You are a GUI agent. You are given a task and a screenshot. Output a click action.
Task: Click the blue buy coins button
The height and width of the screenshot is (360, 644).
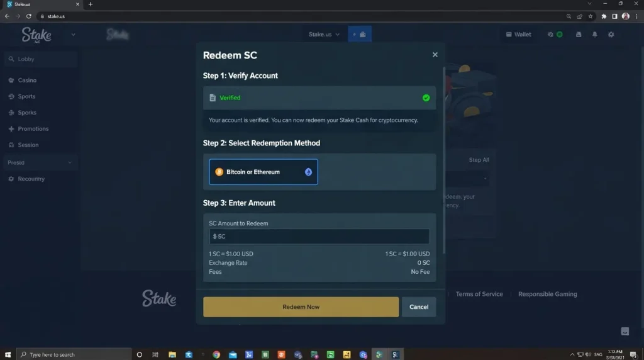pyautogui.click(x=359, y=35)
